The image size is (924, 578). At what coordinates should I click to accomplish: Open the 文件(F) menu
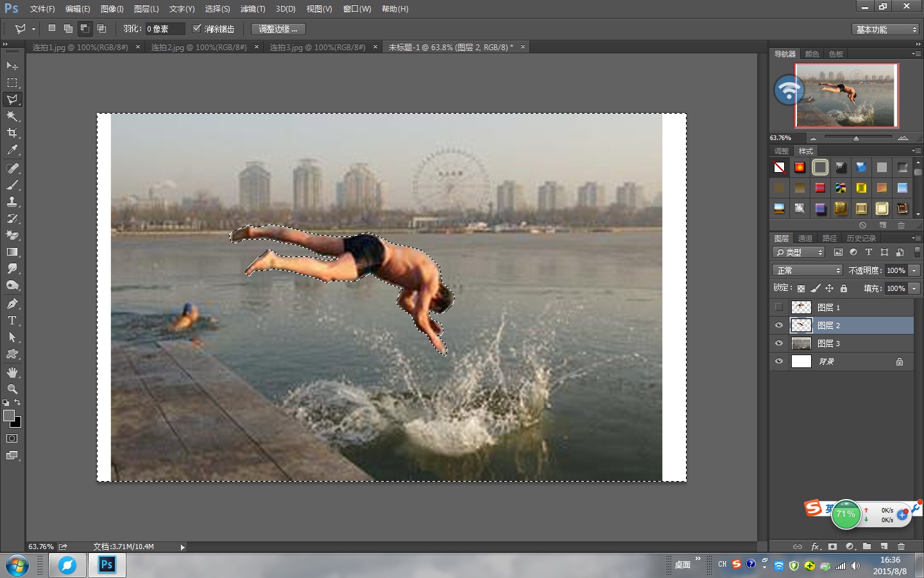pyautogui.click(x=42, y=9)
